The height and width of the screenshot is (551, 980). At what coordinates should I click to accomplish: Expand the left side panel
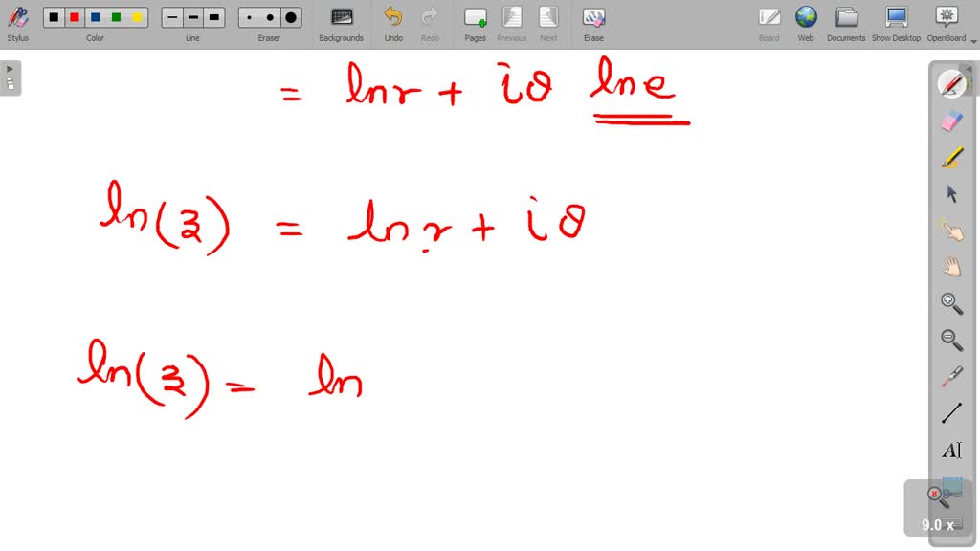coord(10,67)
